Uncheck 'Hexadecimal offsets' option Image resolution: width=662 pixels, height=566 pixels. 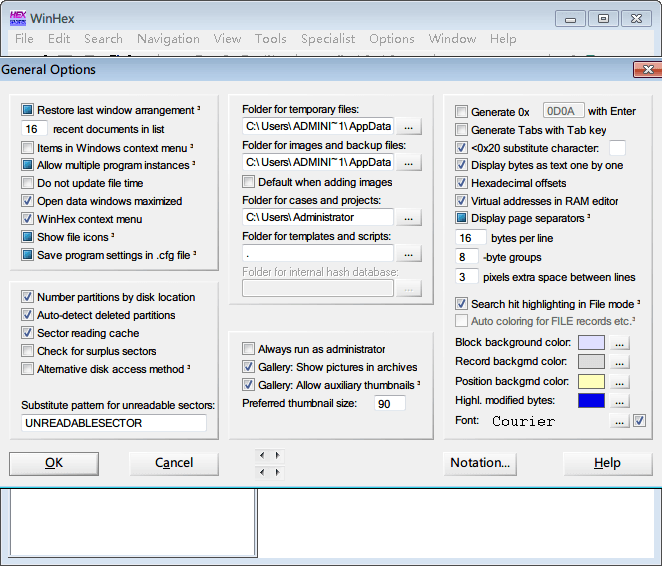pos(461,183)
